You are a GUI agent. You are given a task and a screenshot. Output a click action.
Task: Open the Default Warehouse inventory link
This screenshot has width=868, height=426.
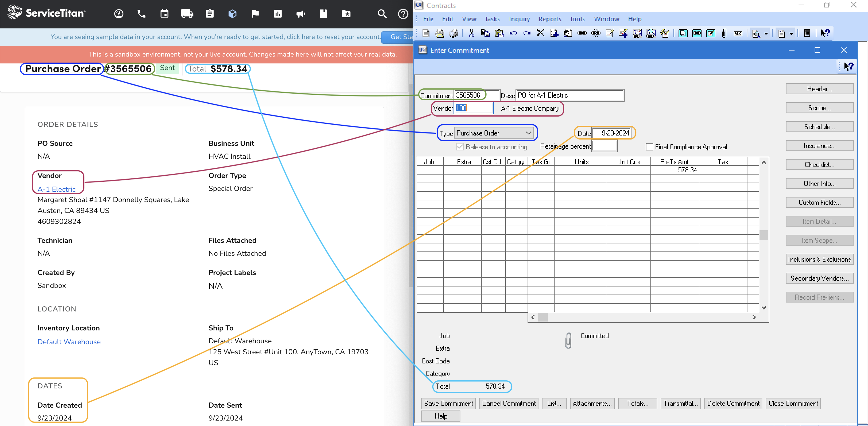point(69,342)
